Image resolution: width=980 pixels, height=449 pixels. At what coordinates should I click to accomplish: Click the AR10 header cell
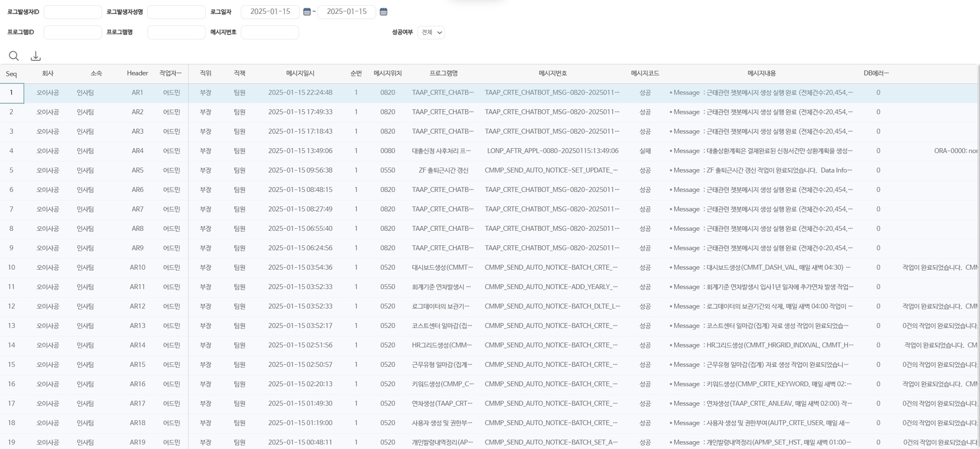[x=137, y=268]
